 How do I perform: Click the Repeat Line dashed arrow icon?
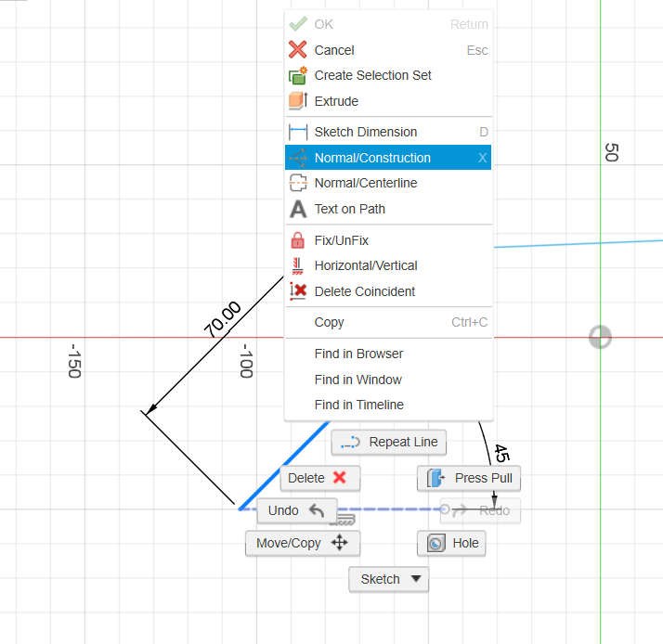point(350,442)
